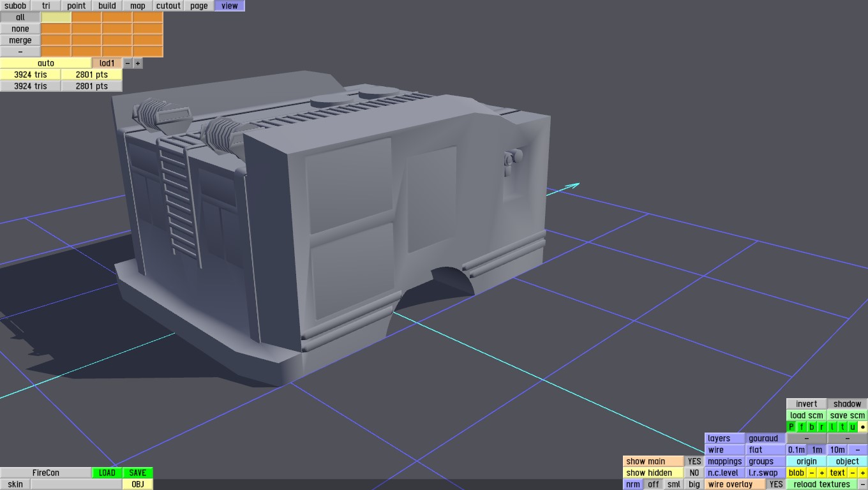Click the empty field beside skin
Image resolution: width=868 pixels, height=490 pixels.
77,484
